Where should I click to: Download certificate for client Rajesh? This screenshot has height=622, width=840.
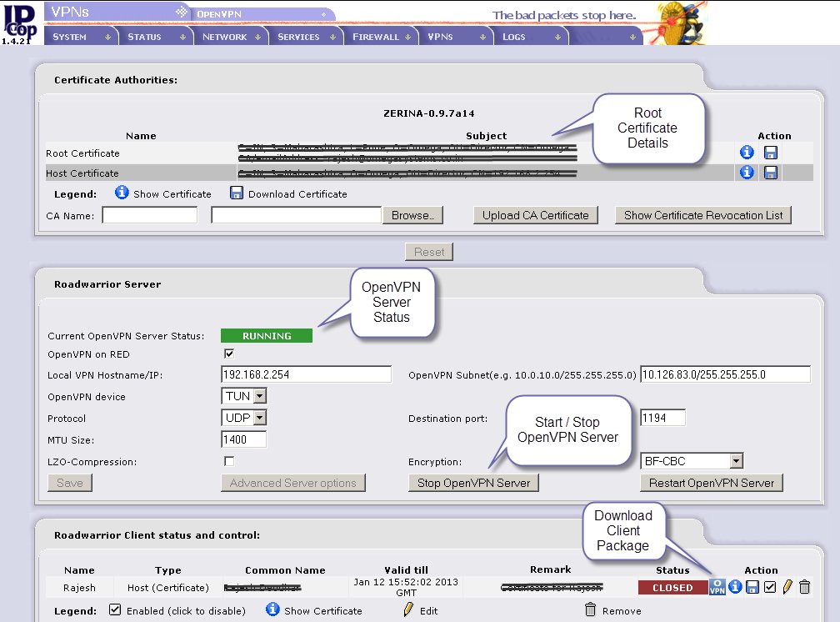click(752, 587)
